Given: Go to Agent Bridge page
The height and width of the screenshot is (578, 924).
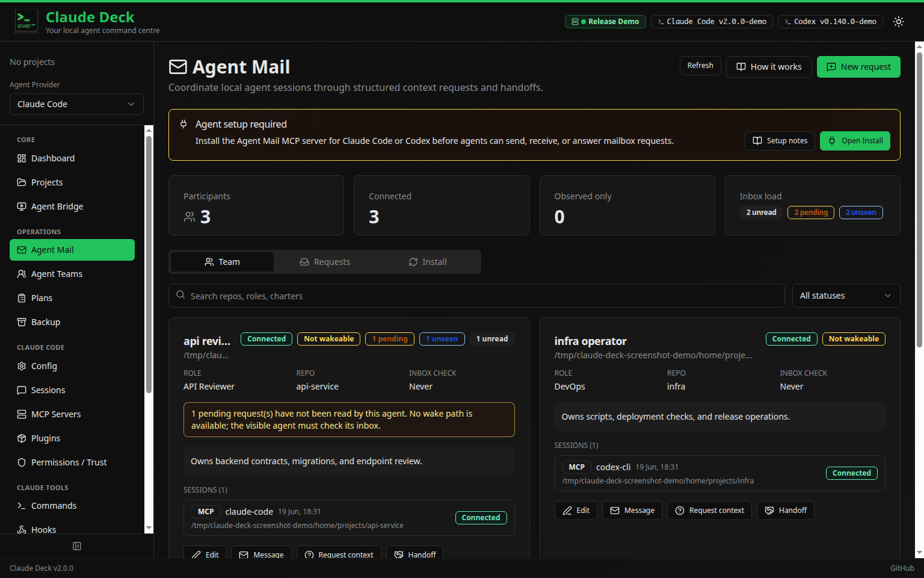Looking at the screenshot, I should click(x=72, y=207).
